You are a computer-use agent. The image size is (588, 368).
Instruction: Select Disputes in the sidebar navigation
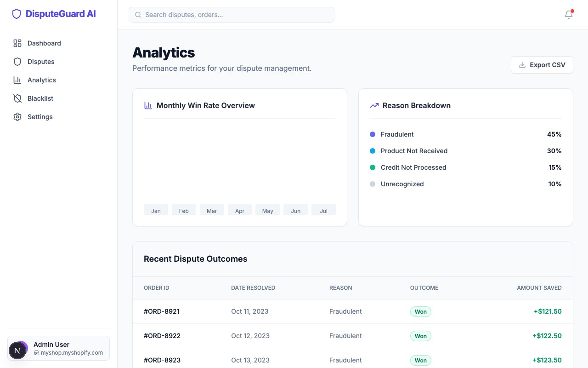(41, 61)
